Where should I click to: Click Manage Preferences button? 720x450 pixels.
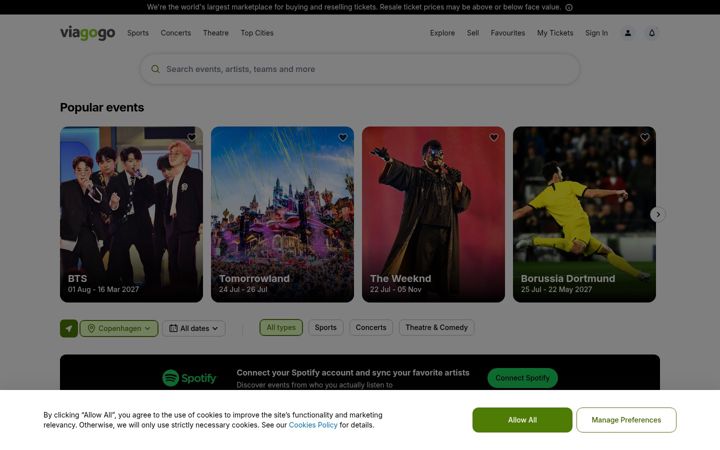click(x=626, y=420)
